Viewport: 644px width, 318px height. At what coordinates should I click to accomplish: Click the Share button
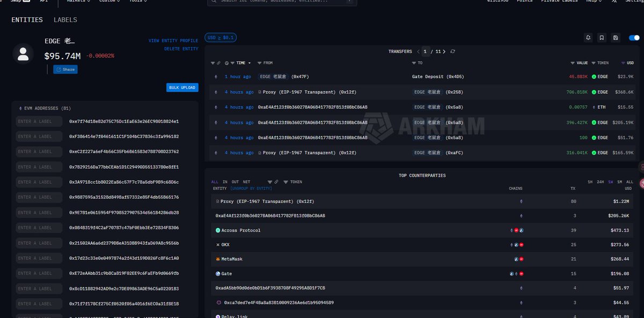pyautogui.click(x=65, y=69)
